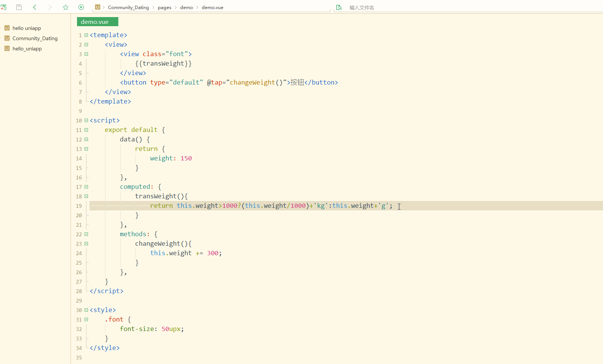Image resolution: width=603 pixels, height=364 pixels.
Task: Click 300 on line 24
Action: point(212,253)
